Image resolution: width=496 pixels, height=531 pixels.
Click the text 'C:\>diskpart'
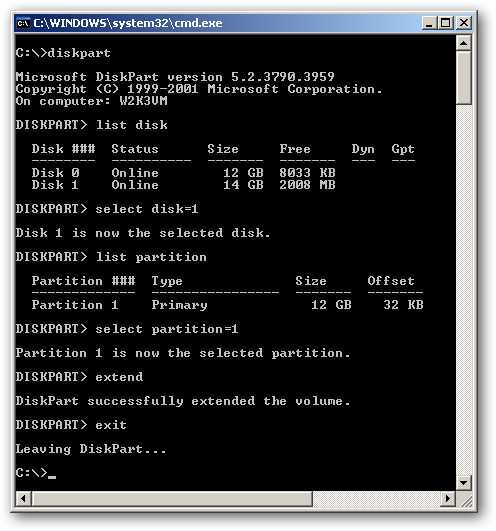point(63,53)
